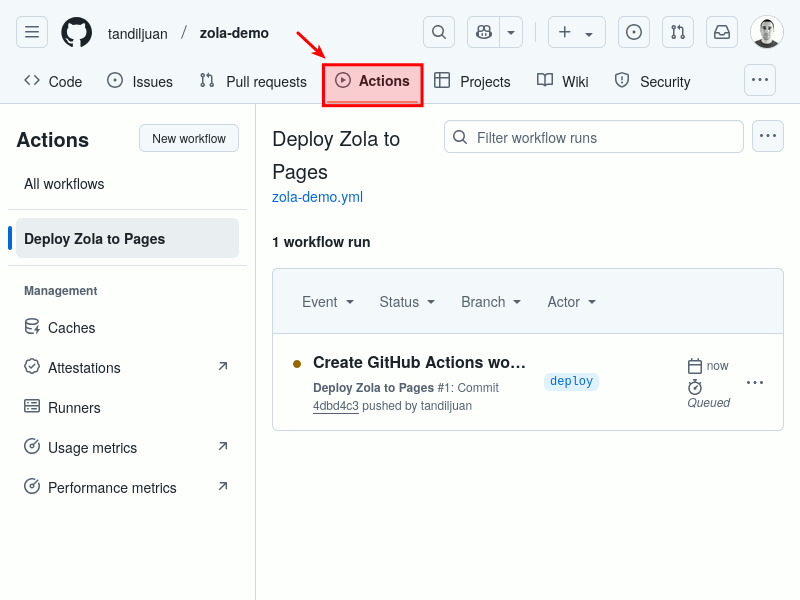Open the zola-demo.yml workflow file link
Viewport: 800px width, 600px height.
coord(317,197)
